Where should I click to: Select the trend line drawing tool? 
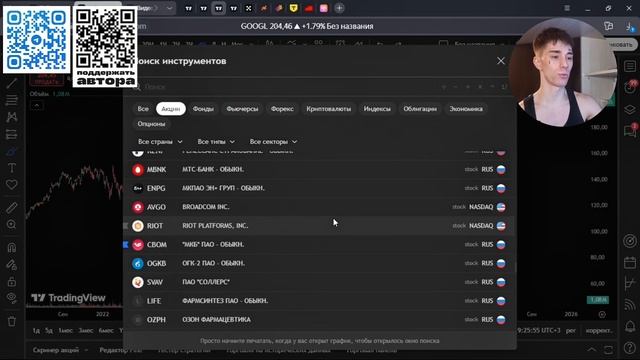tap(11, 83)
